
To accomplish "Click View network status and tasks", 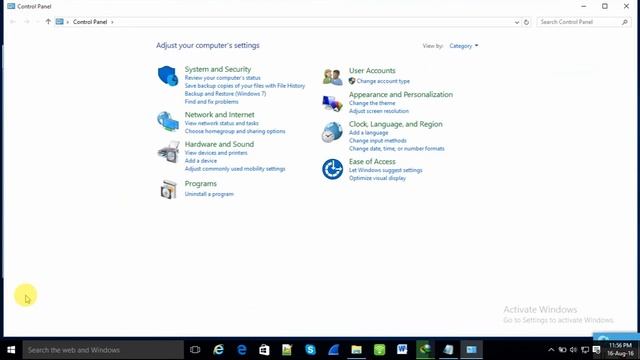I will click(x=222, y=123).
